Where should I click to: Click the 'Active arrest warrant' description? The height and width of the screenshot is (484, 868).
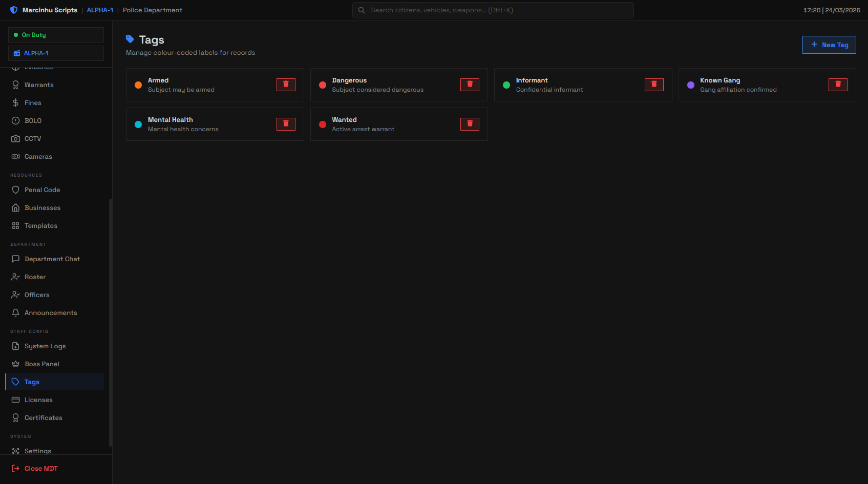(363, 129)
